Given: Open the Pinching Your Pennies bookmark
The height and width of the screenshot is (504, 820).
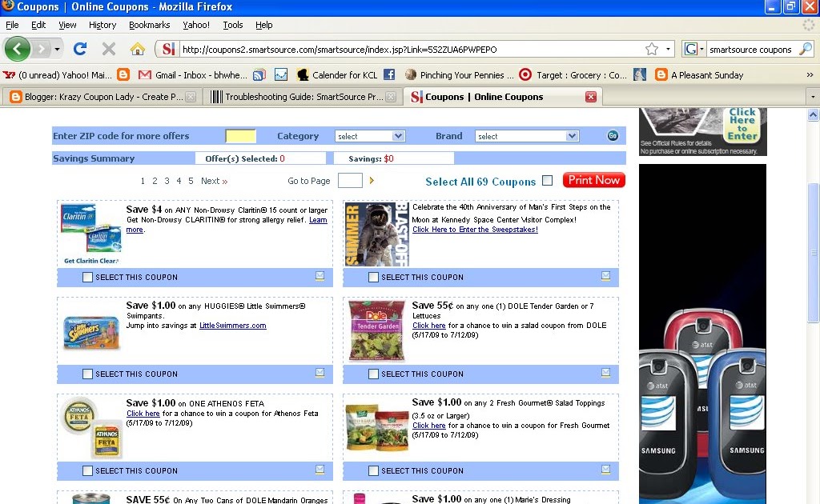Looking at the screenshot, I should pos(459,75).
